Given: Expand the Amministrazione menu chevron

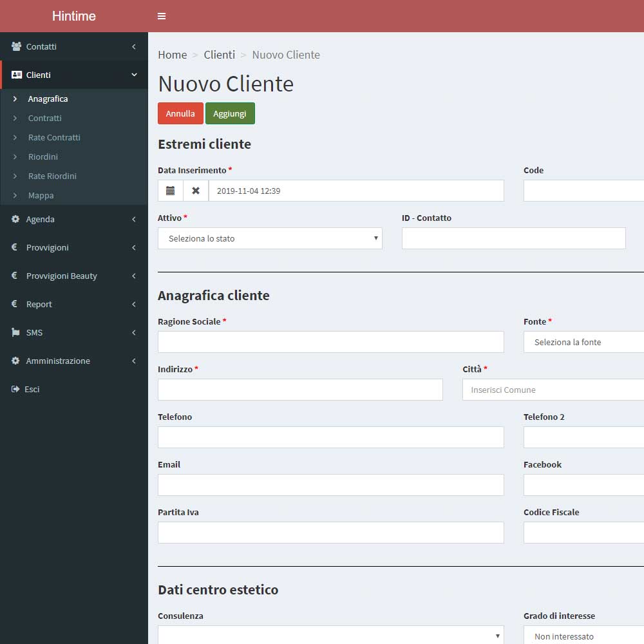Looking at the screenshot, I should click(x=134, y=361).
